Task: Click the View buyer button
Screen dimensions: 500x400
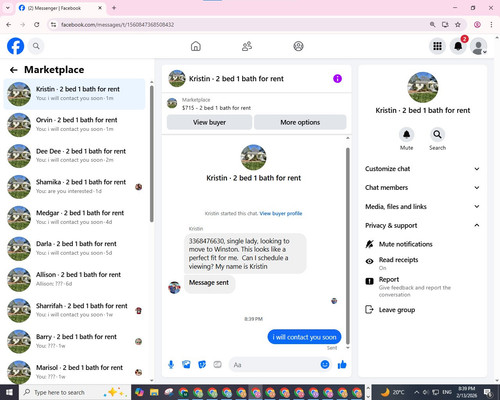Action: [209, 122]
